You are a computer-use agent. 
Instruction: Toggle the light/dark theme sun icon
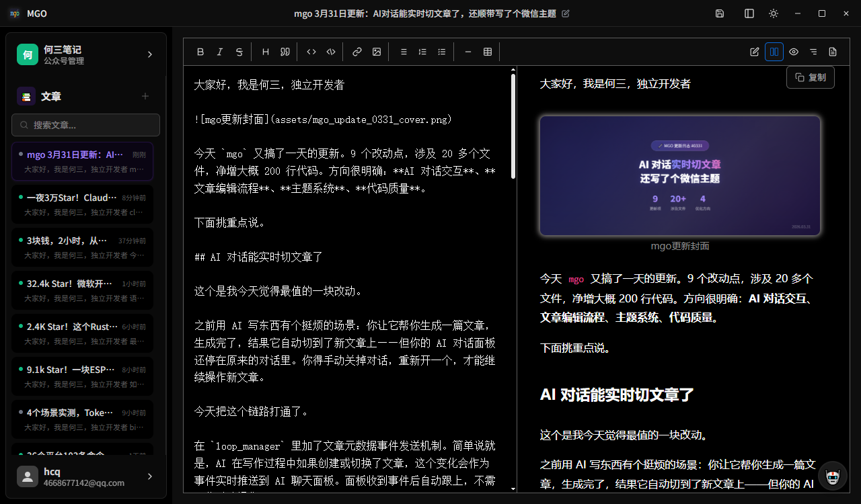click(774, 13)
